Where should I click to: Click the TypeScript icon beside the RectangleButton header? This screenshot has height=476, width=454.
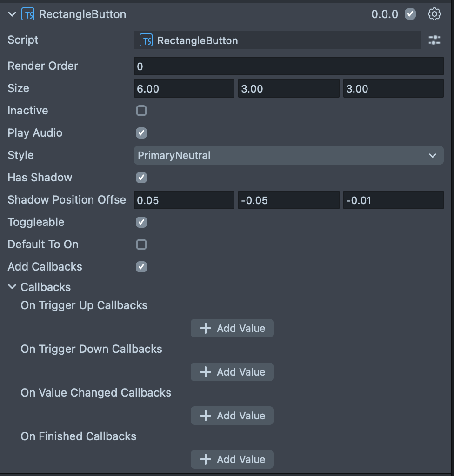click(28, 14)
